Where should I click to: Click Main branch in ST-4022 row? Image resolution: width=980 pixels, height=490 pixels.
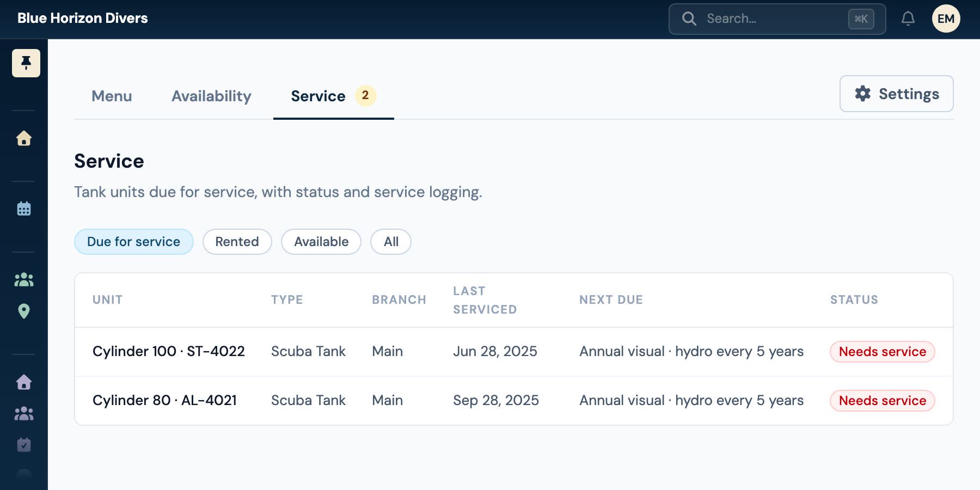click(x=388, y=352)
